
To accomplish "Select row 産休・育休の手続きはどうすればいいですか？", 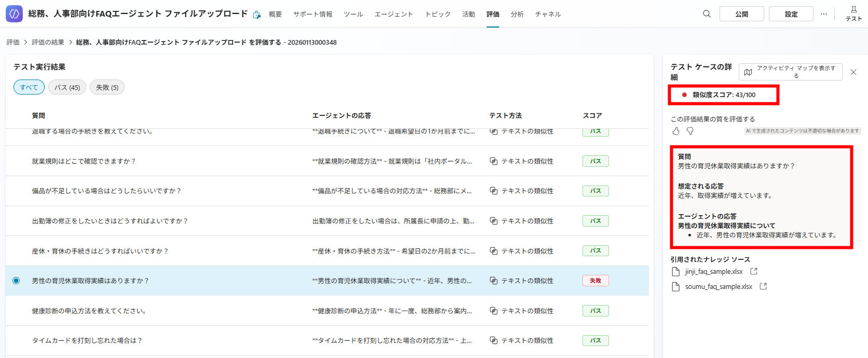I will click(327, 251).
